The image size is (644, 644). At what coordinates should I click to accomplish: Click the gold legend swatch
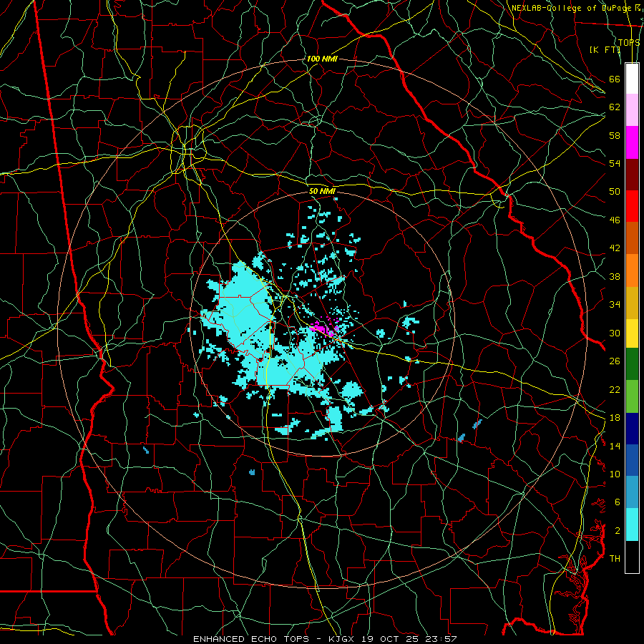click(632, 303)
